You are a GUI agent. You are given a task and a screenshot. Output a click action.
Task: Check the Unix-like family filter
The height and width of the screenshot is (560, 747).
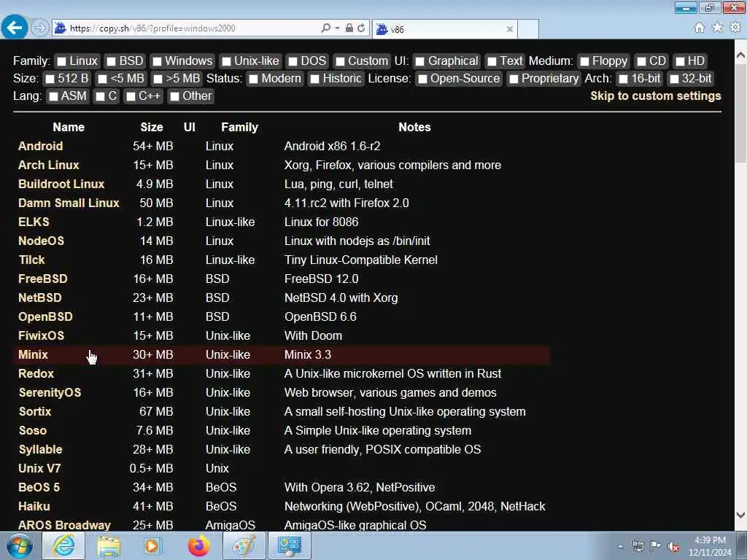[x=226, y=61]
